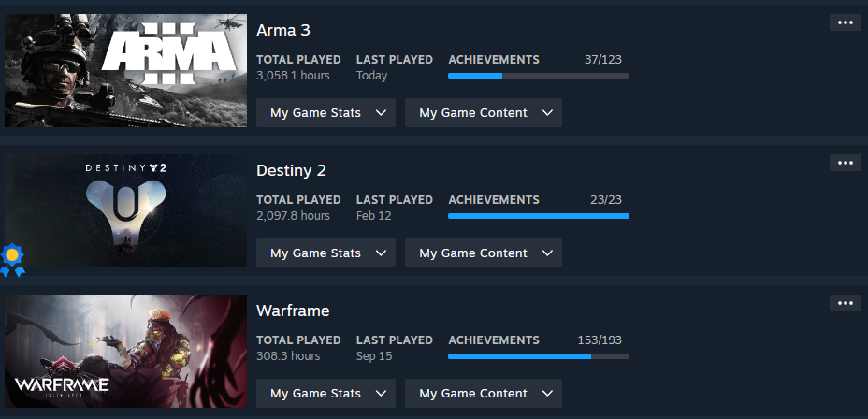Open the Warframe game title link
The image size is (868, 419).
[293, 311]
